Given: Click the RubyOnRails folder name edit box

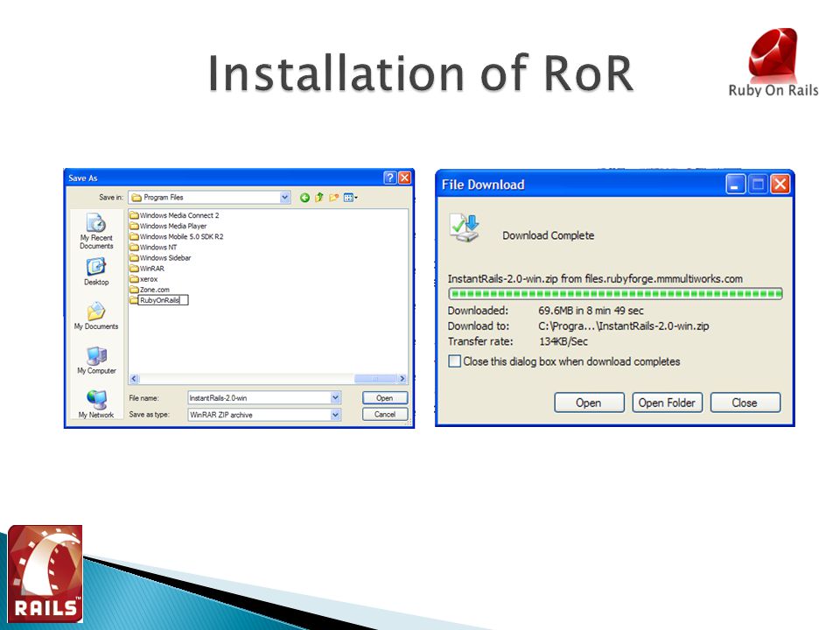Looking at the screenshot, I should tap(164, 300).
